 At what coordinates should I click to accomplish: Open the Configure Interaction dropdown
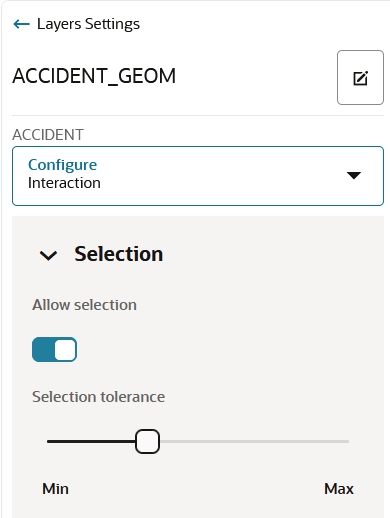coord(198,176)
